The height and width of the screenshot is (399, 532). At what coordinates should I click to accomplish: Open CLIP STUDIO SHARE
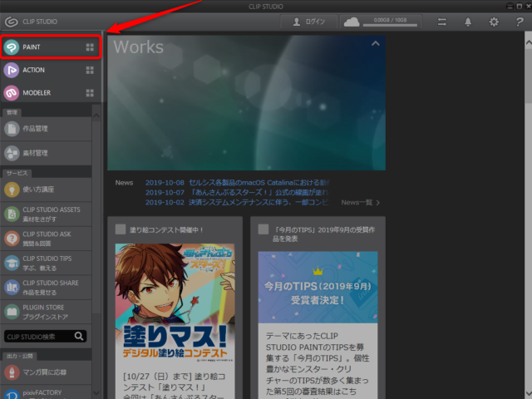coord(46,288)
